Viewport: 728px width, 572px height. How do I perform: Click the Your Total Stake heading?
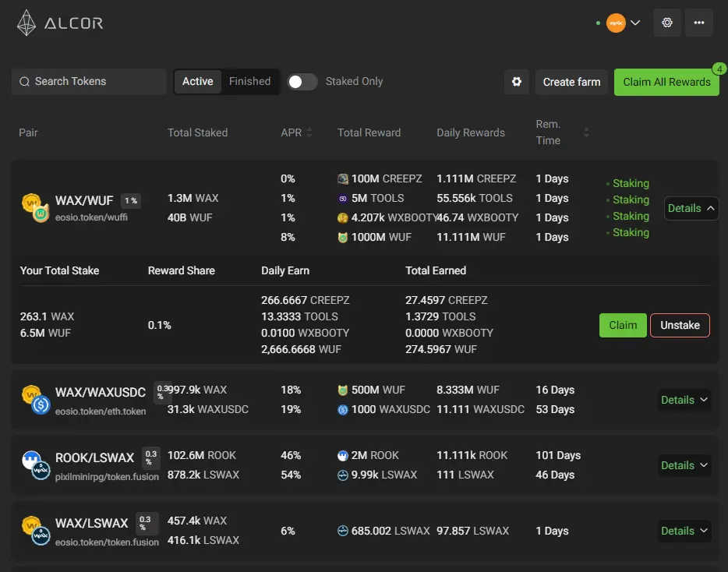click(59, 270)
